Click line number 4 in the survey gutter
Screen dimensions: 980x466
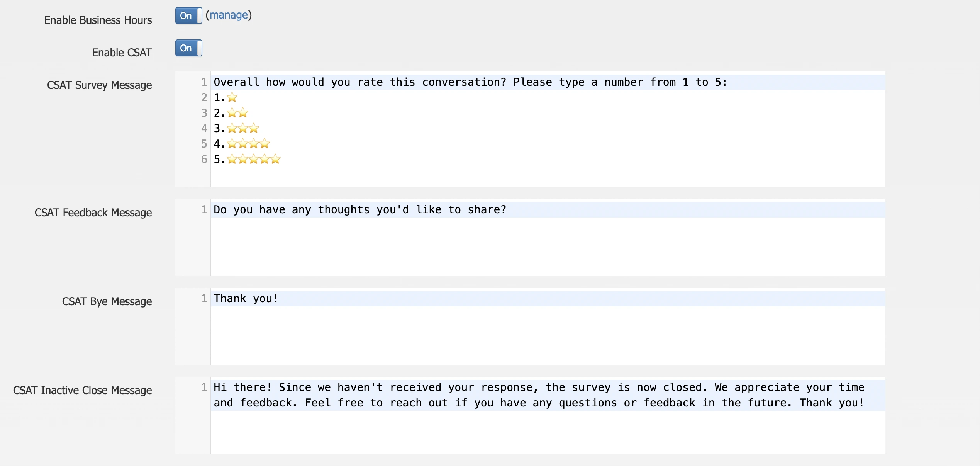204,128
